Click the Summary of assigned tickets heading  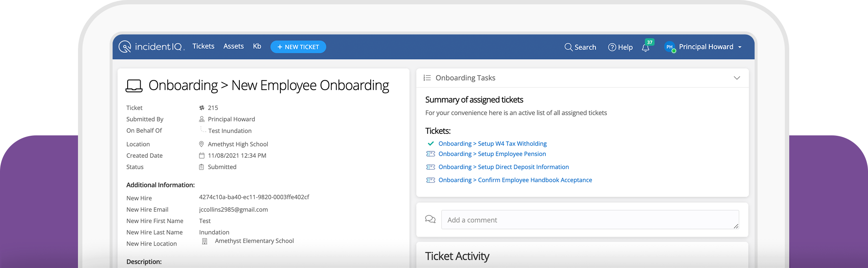point(474,100)
